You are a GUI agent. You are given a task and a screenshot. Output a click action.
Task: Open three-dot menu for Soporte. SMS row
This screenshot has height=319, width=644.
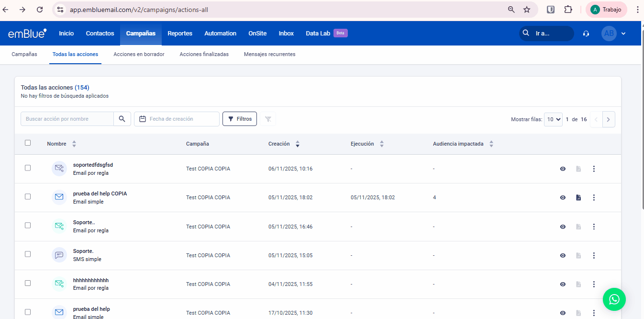pos(594,255)
